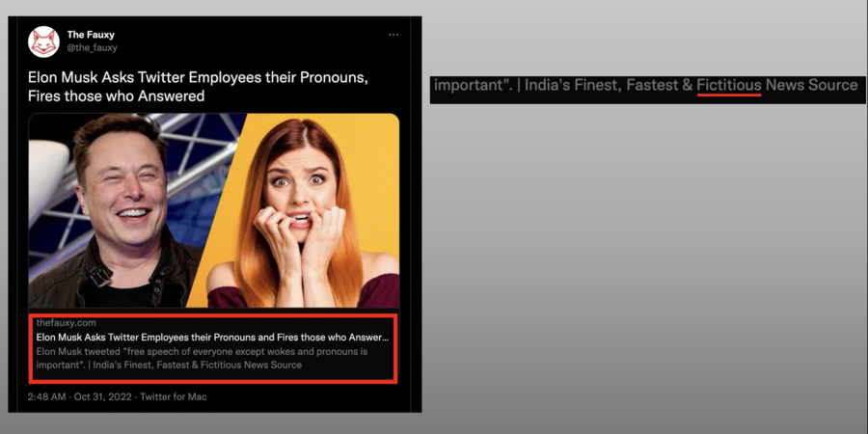868x434 pixels.
Task: Click the bold link card headline
Action: pos(212,338)
